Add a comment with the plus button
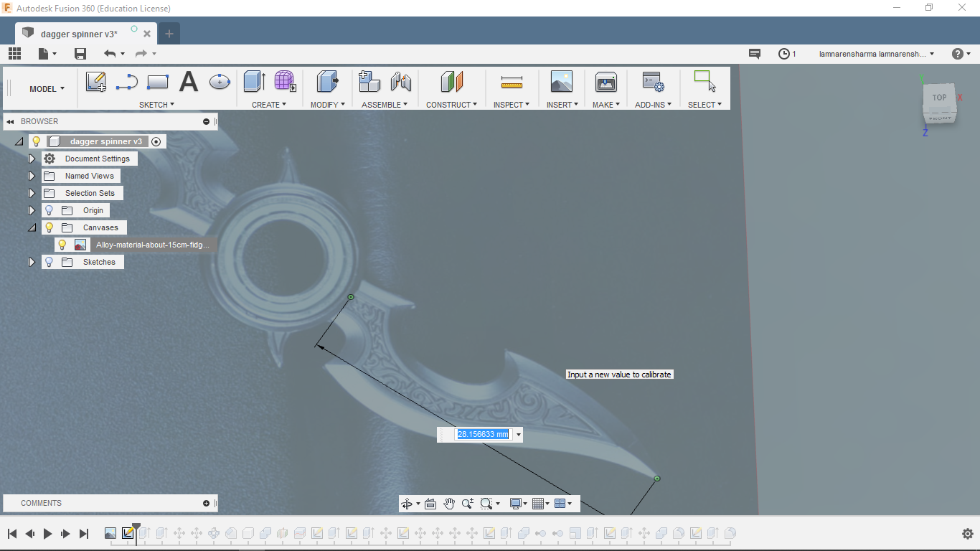The image size is (980, 551). pyautogui.click(x=207, y=504)
